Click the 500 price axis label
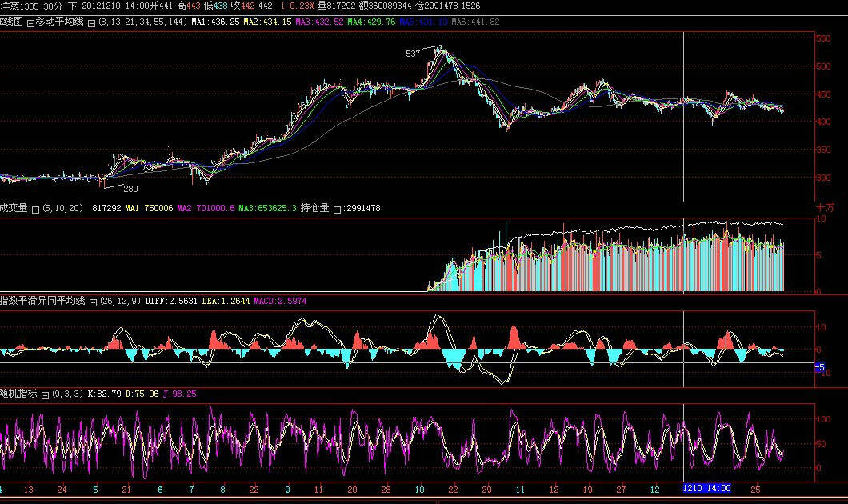 point(823,66)
